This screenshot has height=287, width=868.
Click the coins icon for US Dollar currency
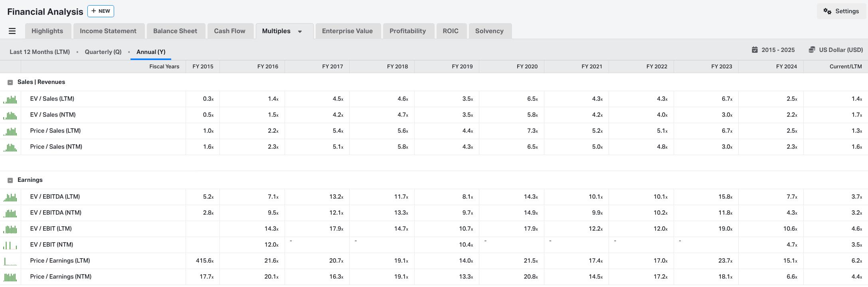(x=812, y=50)
